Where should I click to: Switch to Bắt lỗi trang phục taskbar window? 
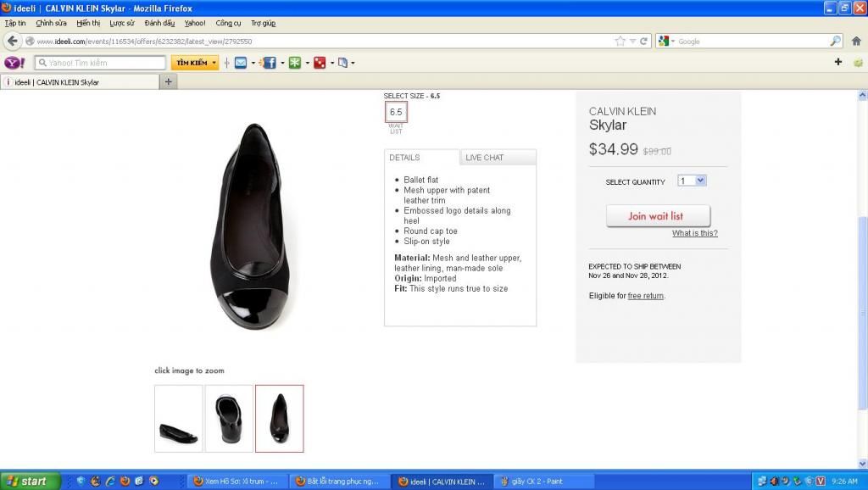[x=340, y=482]
